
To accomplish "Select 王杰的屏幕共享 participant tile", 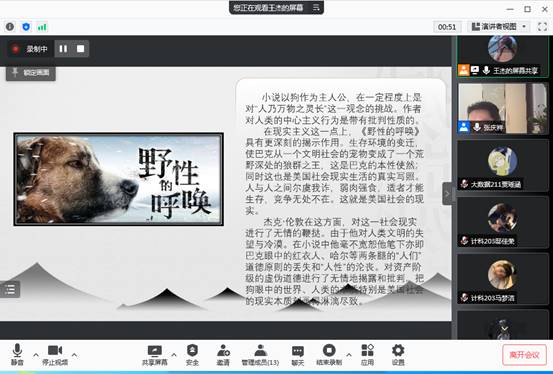I will 503,56.
